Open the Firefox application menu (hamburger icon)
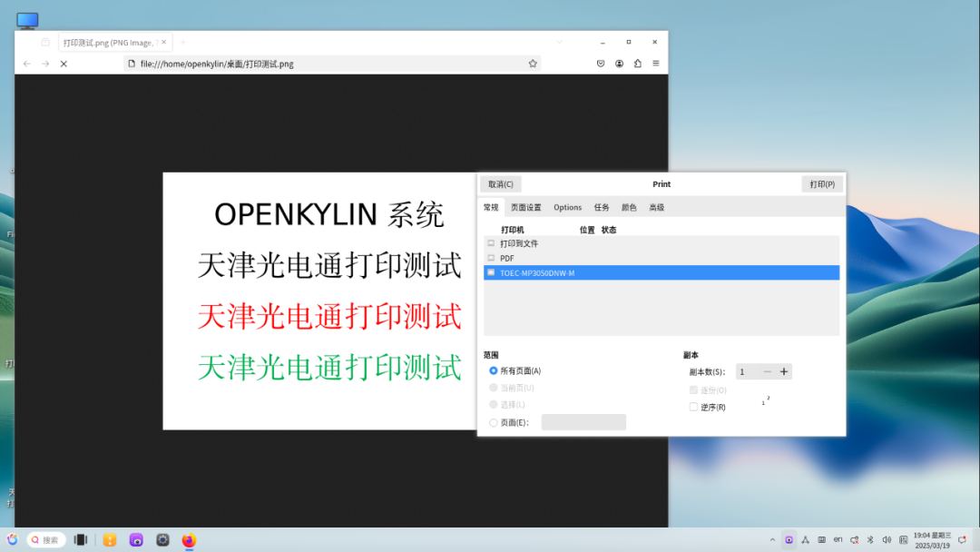This screenshot has width=980, height=552. pyautogui.click(x=654, y=64)
